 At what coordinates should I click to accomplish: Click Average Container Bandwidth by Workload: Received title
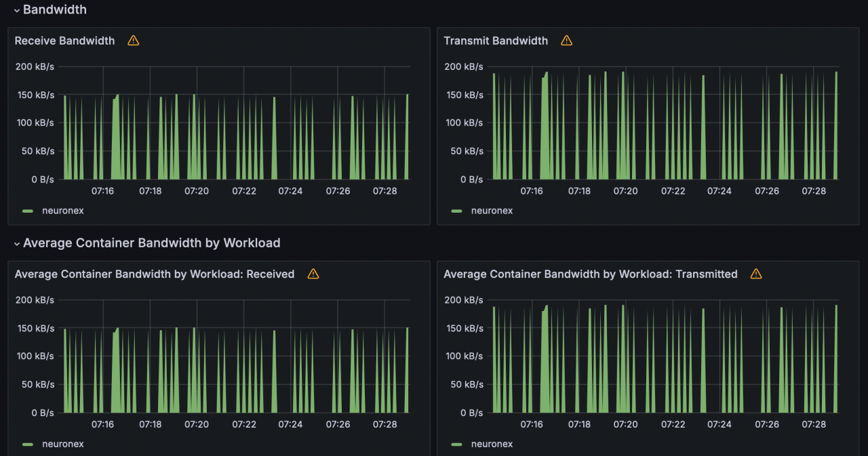coord(155,274)
